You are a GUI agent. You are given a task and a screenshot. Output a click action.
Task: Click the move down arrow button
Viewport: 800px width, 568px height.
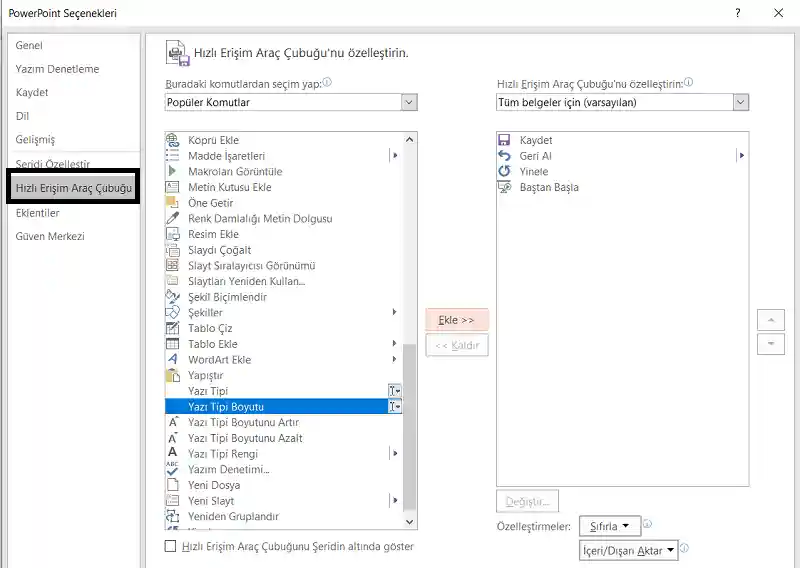(x=771, y=344)
